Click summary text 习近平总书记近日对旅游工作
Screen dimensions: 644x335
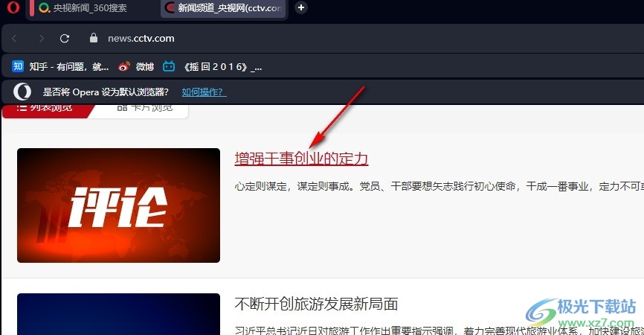click(439, 331)
